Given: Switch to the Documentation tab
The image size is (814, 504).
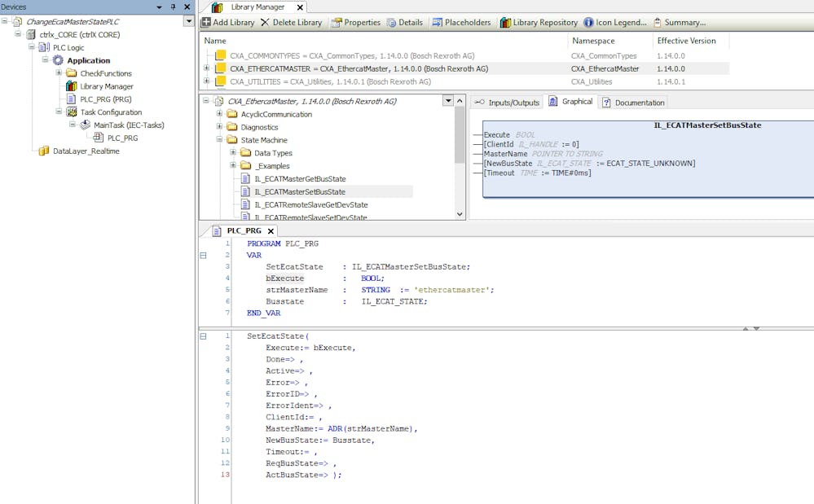Looking at the screenshot, I should [x=634, y=103].
